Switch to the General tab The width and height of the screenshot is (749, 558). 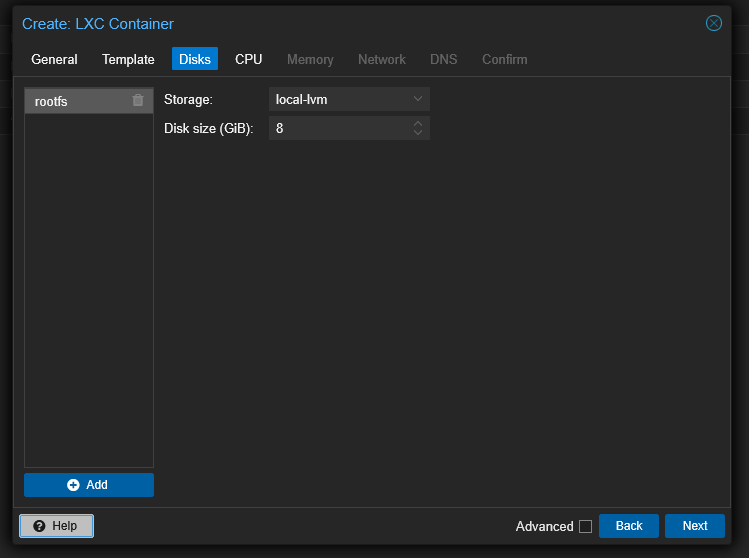pos(54,59)
